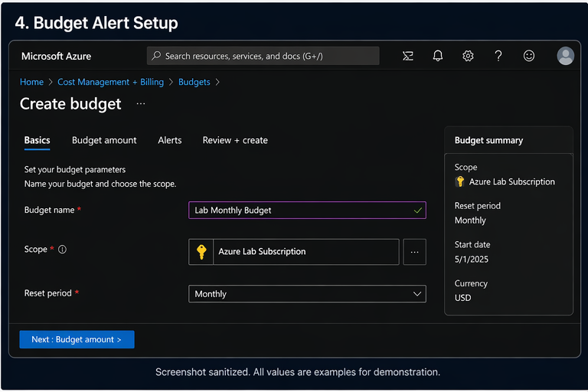Open the help question mark menu
The image size is (588, 392).
[x=498, y=56]
